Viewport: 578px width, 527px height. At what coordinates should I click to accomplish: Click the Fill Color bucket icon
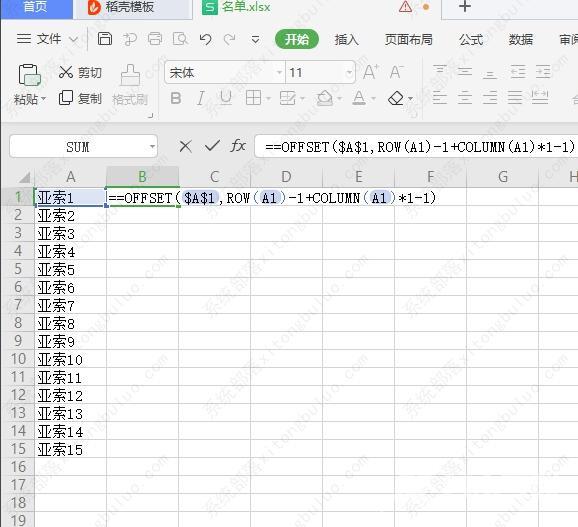[x=324, y=98]
